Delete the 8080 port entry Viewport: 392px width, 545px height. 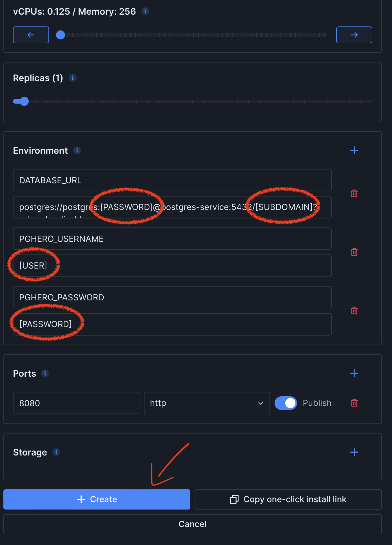354,403
